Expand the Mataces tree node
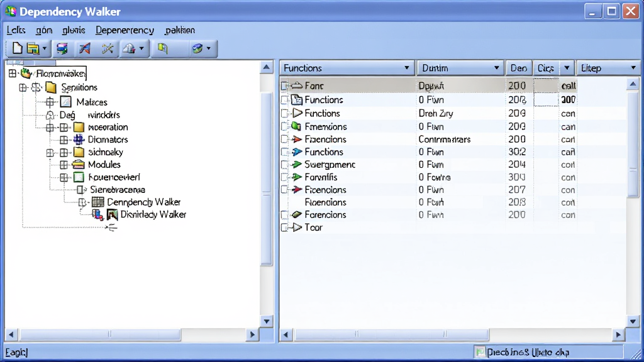This screenshot has height=362, width=644. [50, 102]
